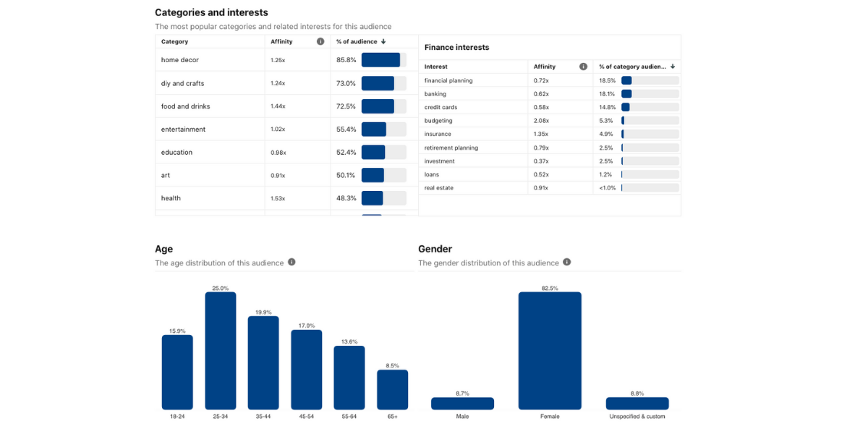This screenshot has height=434, width=868.
Task: Click the sort arrow beside % of audience
Action: 383,42
